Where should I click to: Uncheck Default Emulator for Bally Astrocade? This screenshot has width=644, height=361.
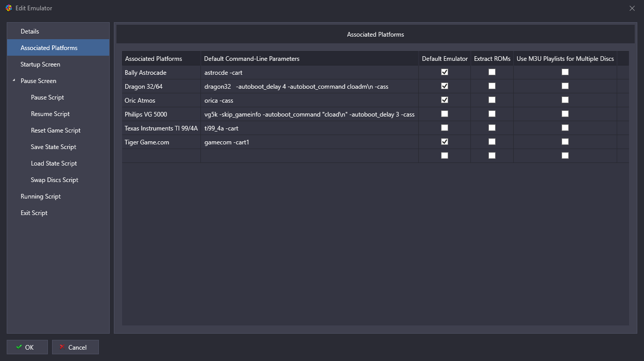[445, 72]
